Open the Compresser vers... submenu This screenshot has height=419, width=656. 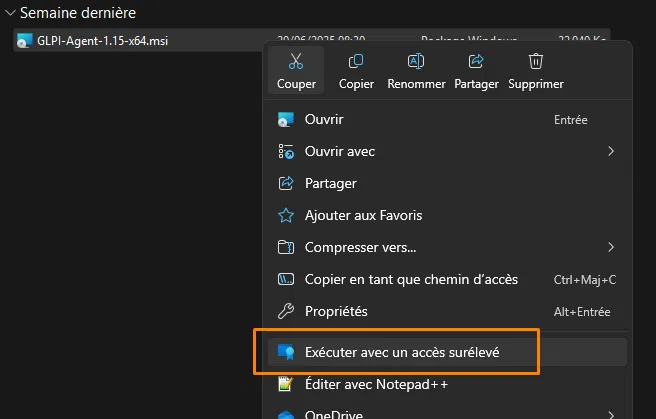click(x=447, y=248)
